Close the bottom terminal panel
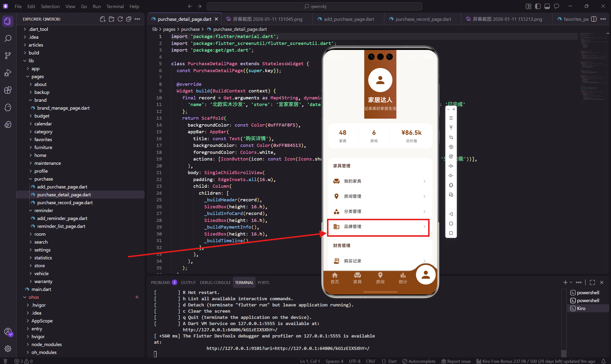The width and height of the screenshot is (611, 364). tap(602, 282)
